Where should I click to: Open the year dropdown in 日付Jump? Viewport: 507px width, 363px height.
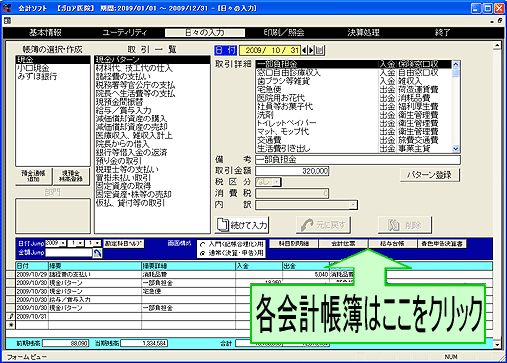coord(63,243)
